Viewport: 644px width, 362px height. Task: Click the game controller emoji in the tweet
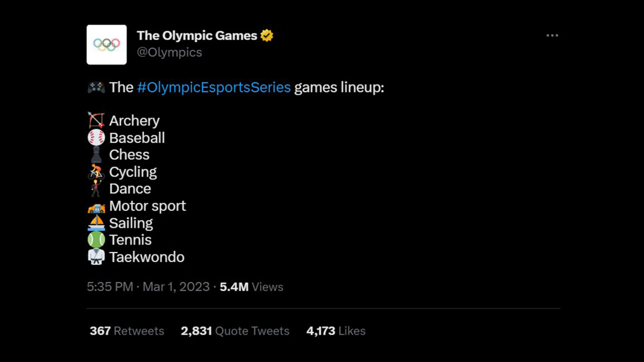[96, 87]
